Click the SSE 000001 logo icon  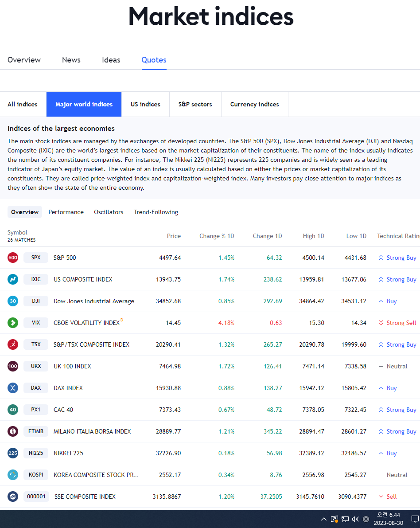click(13, 497)
